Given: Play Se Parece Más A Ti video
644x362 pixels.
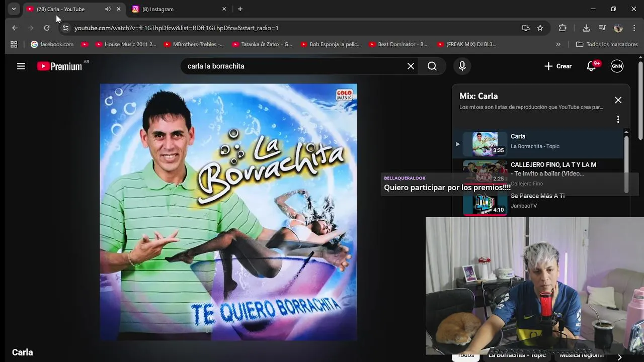Looking at the screenshot, I should coord(538,202).
